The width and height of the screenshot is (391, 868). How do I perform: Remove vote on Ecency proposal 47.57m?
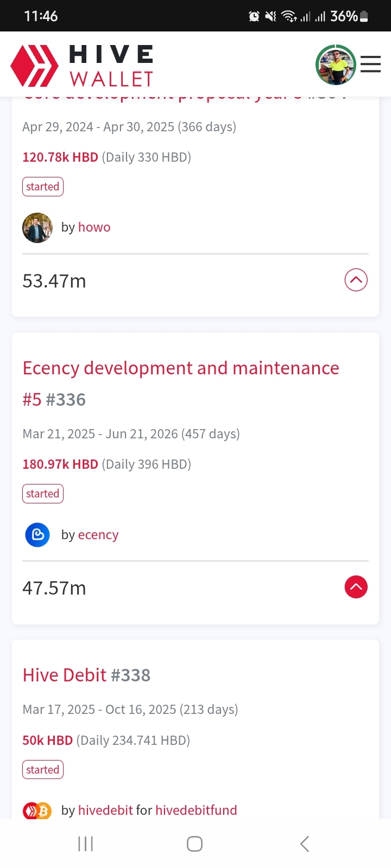point(356,587)
